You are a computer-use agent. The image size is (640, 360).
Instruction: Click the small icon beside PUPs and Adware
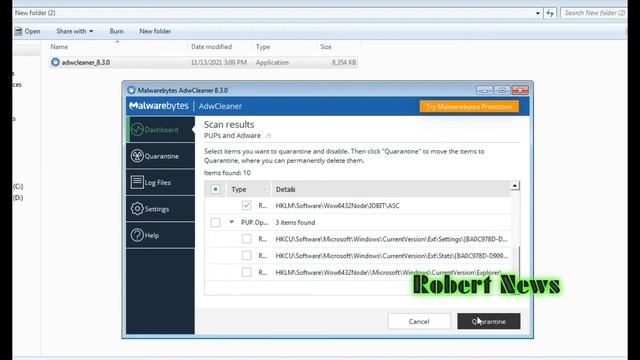click(268, 136)
